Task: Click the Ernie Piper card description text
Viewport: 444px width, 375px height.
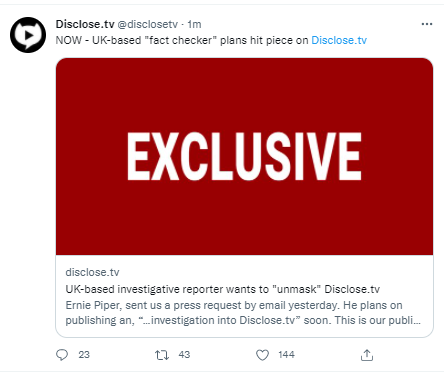Action: click(x=243, y=313)
